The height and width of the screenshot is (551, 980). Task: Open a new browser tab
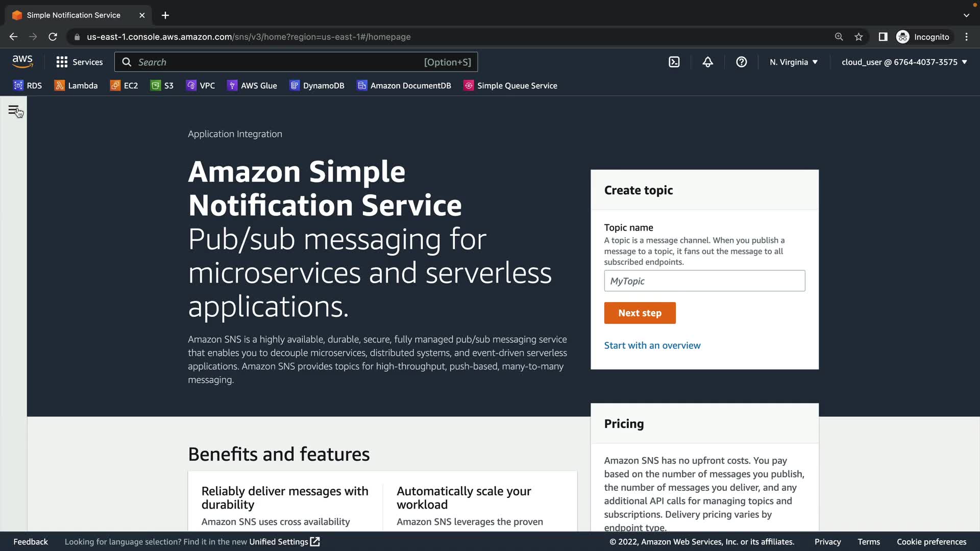pos(165,15)
